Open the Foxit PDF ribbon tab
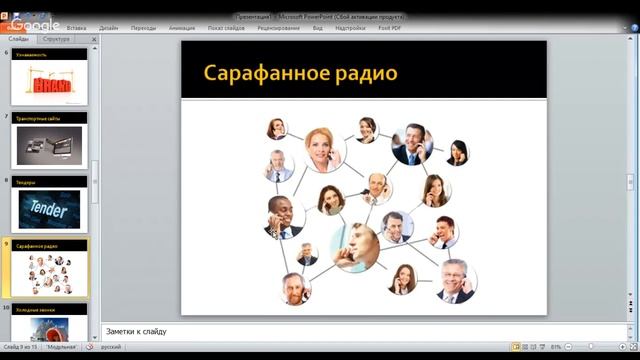The width and height of the screenshot is (640, 360). click(x=389, y=28)
